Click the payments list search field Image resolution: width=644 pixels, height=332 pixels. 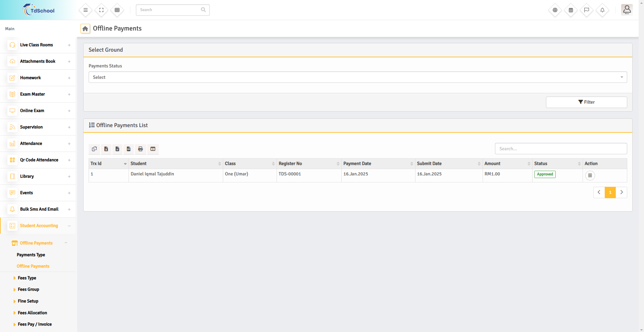pos(560,149)
